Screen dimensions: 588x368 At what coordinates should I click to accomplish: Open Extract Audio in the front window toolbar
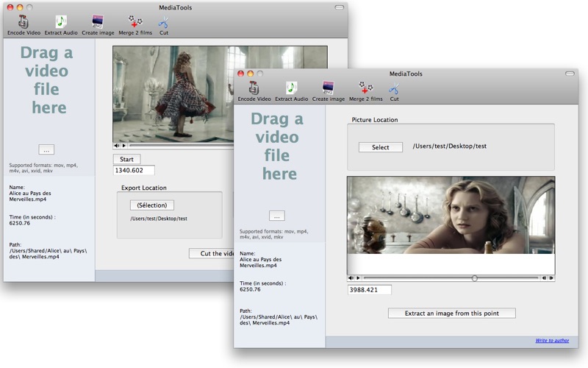291,91
